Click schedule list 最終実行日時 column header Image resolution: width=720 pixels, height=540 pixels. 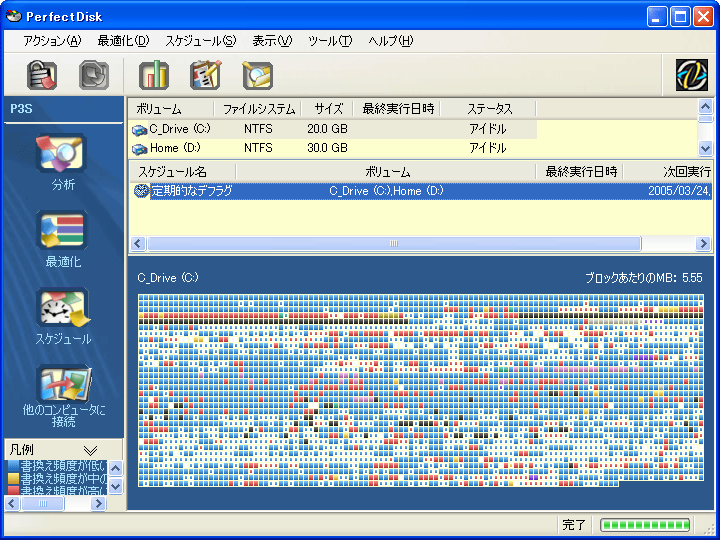[x=580, y=172]
